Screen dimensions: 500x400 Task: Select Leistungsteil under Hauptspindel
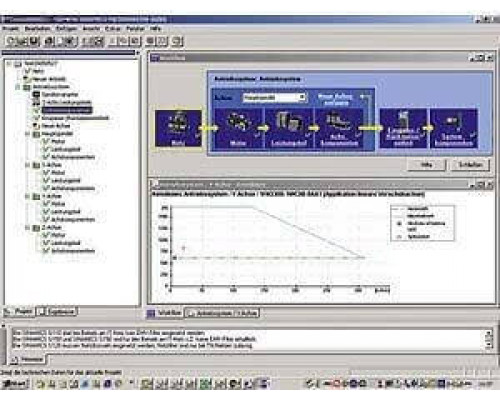(x=66, y=149)
